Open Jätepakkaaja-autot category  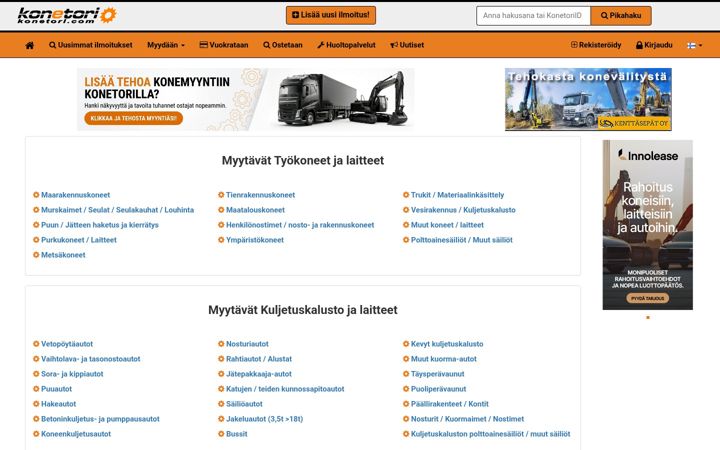[259, 374]
